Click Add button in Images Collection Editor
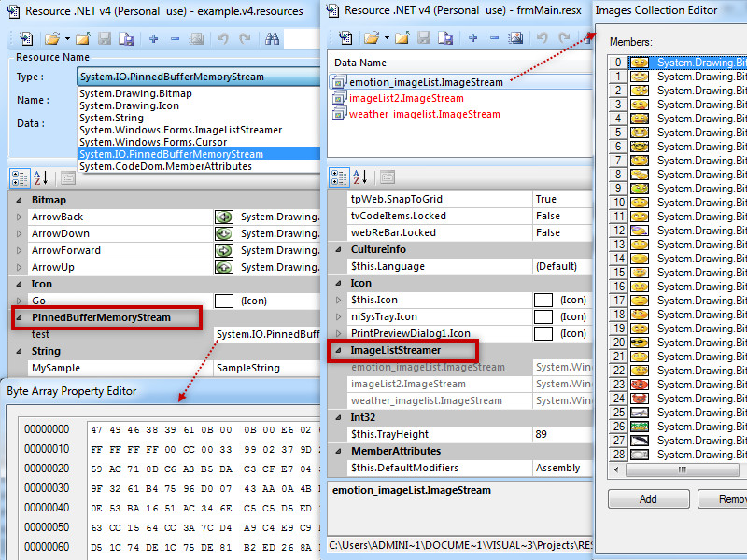 tap(648, 499)
